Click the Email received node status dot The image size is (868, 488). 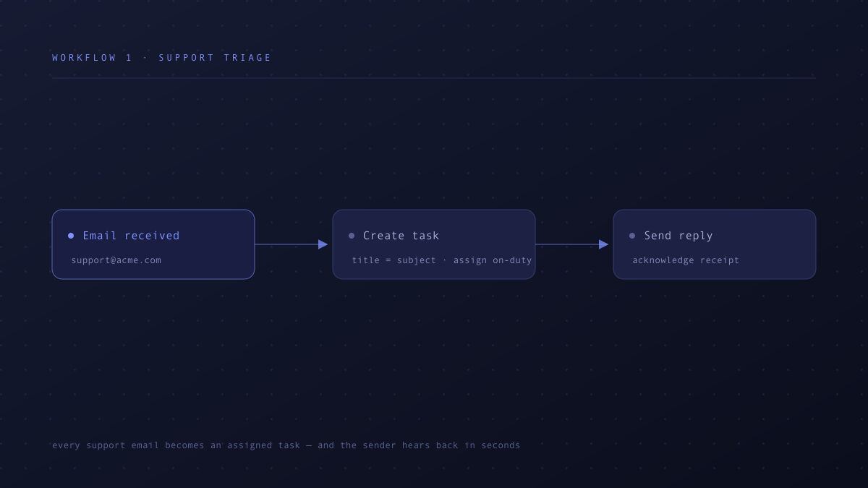coord(71,236)
